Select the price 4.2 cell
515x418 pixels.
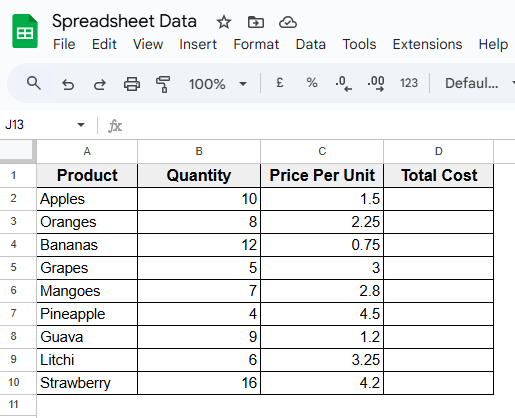click(322, 383)
